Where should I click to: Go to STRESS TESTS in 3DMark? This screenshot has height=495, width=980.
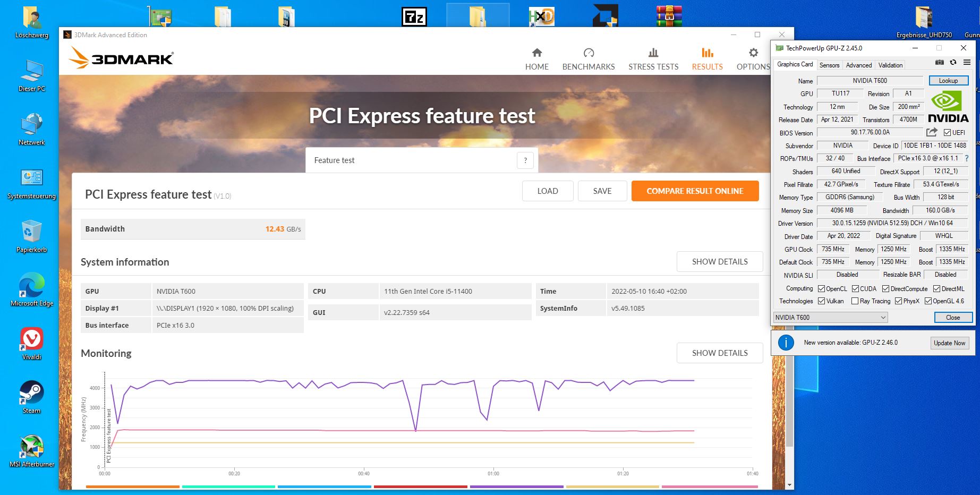point(653,59)
